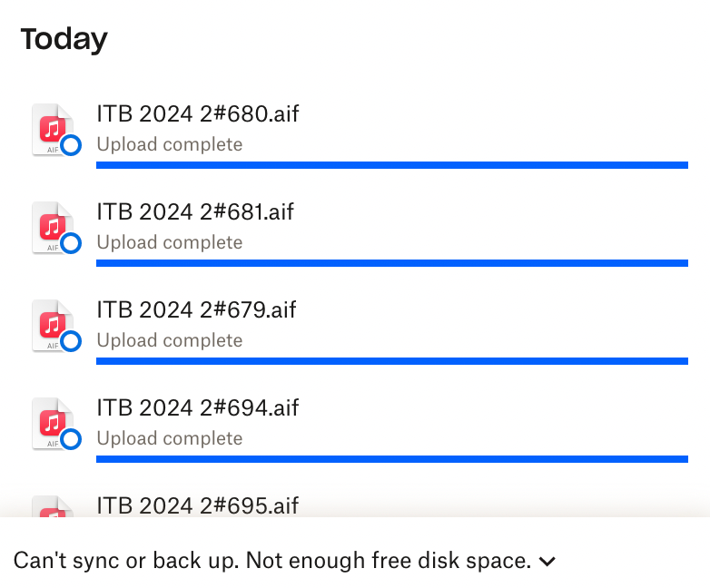Click the AIF file icon for ITB 2024 2#680
The height and width of the screenshot is (588, 710).
pos(52,128)
